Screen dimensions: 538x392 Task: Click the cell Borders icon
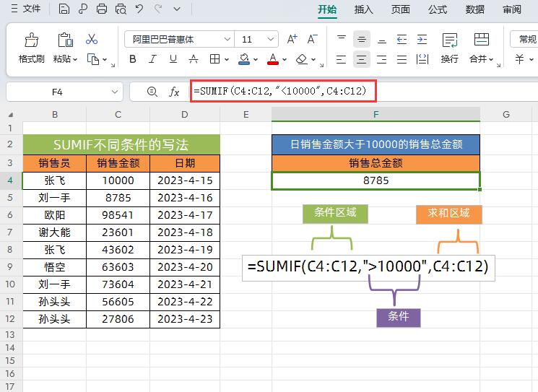pos(214,59)
